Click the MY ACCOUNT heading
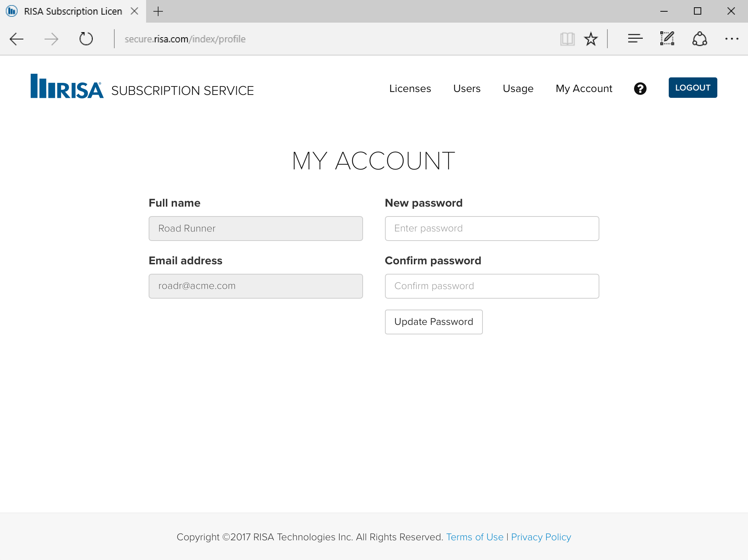 click(x=374, y=161)
